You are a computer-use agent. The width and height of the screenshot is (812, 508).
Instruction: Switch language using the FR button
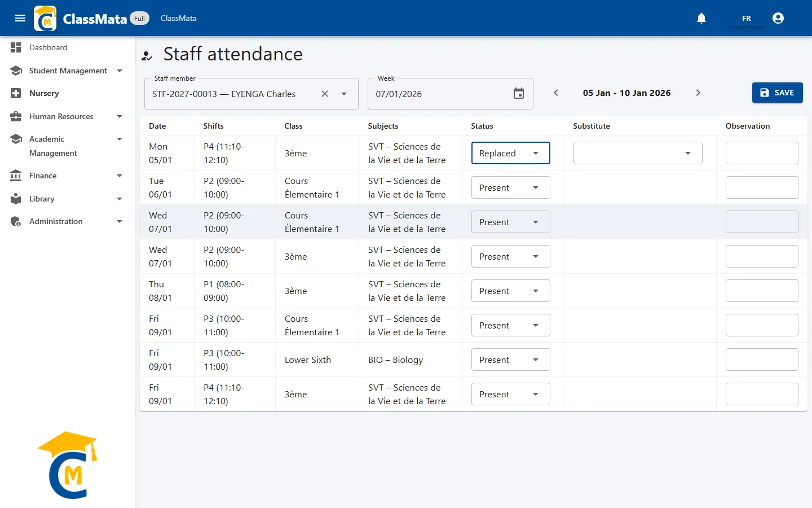pyautogui.click(x=747, y=18)
